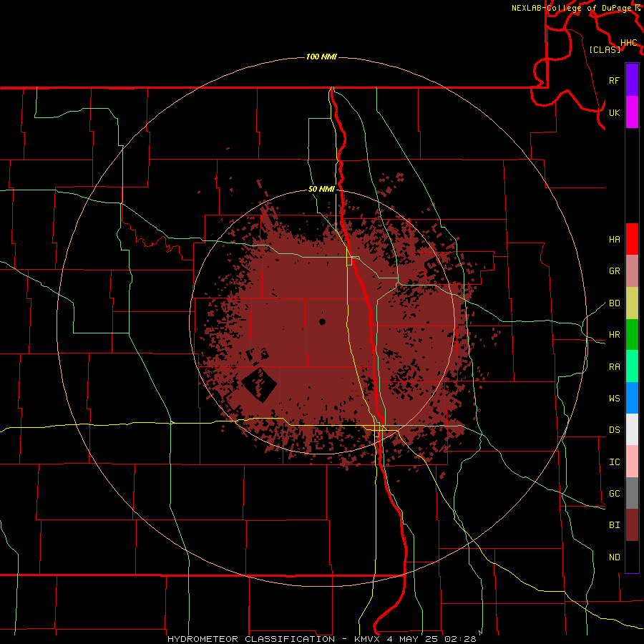Click the HYDROMETEOR CLASSIFICATION caption text
The height and width of the screenshot is (644, 644).
point(251,639)
